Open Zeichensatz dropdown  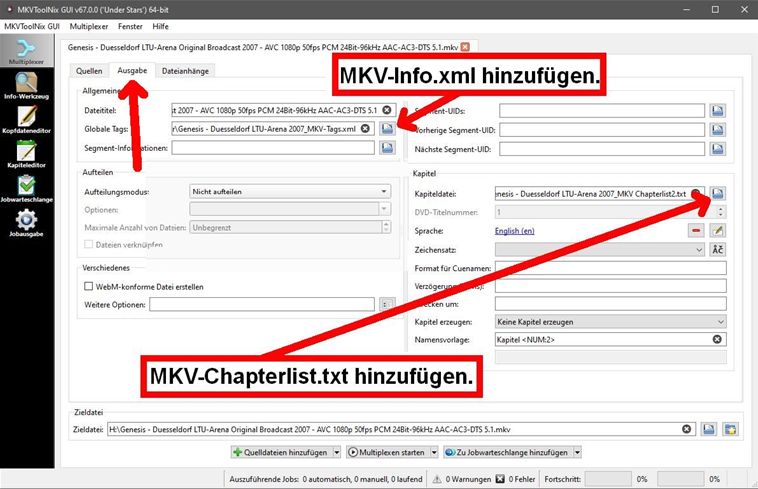(x=600, y=249)
